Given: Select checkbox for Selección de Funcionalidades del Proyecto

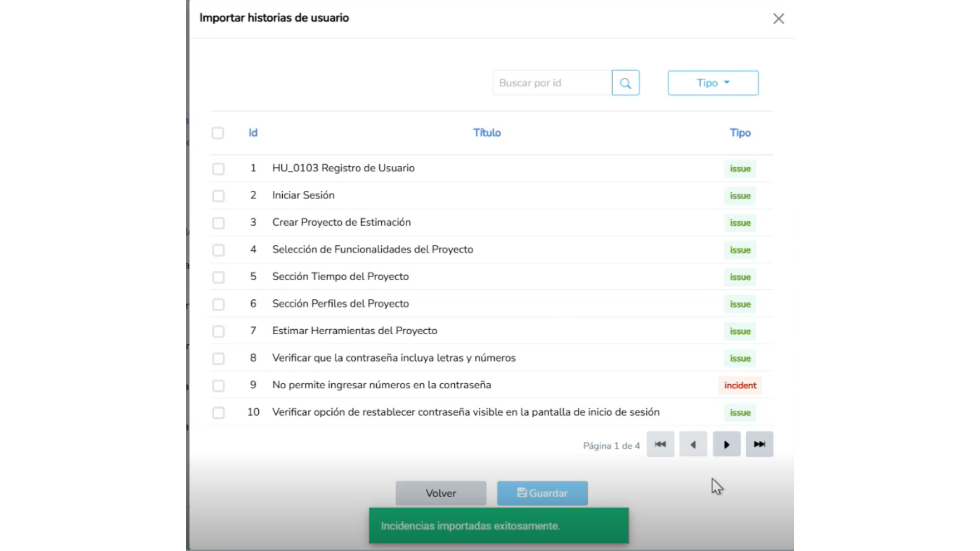Looking at the screenshot, I should coord(218,250).
